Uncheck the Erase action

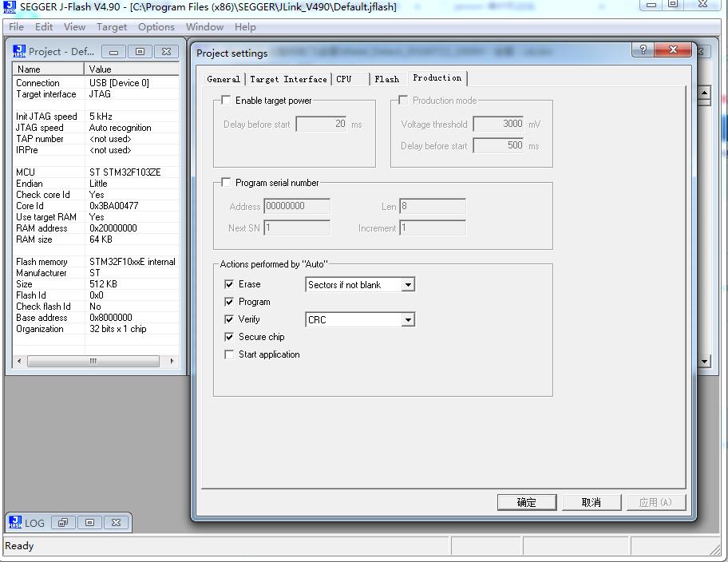[229, 284]
